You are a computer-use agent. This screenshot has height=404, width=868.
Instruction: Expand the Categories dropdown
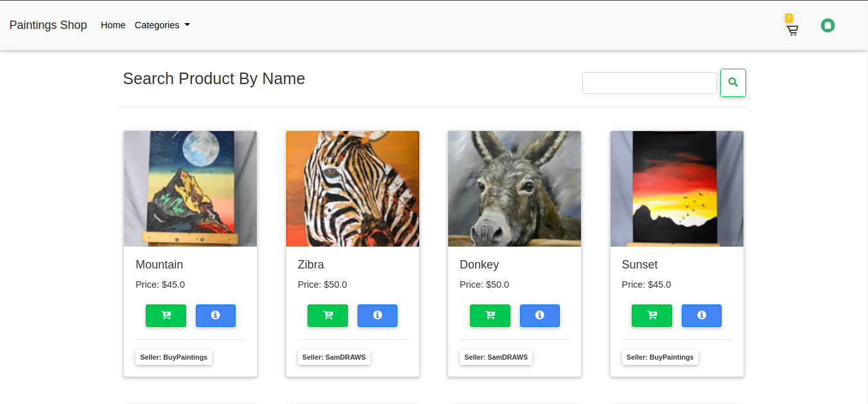[162, 25]
